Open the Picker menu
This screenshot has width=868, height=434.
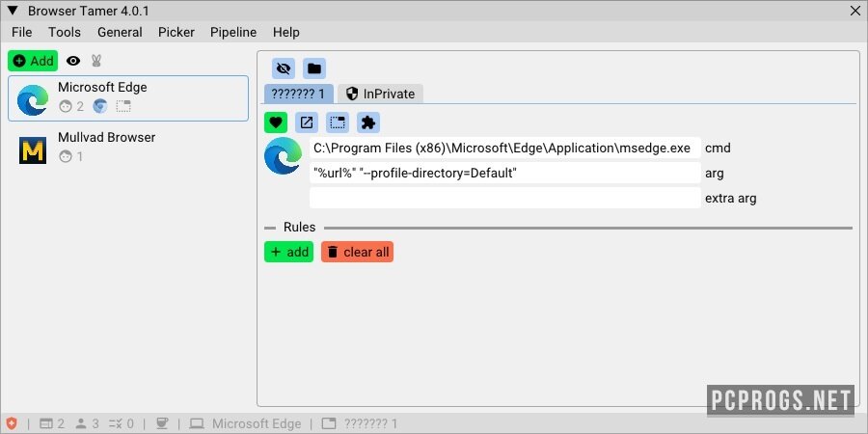176,32
